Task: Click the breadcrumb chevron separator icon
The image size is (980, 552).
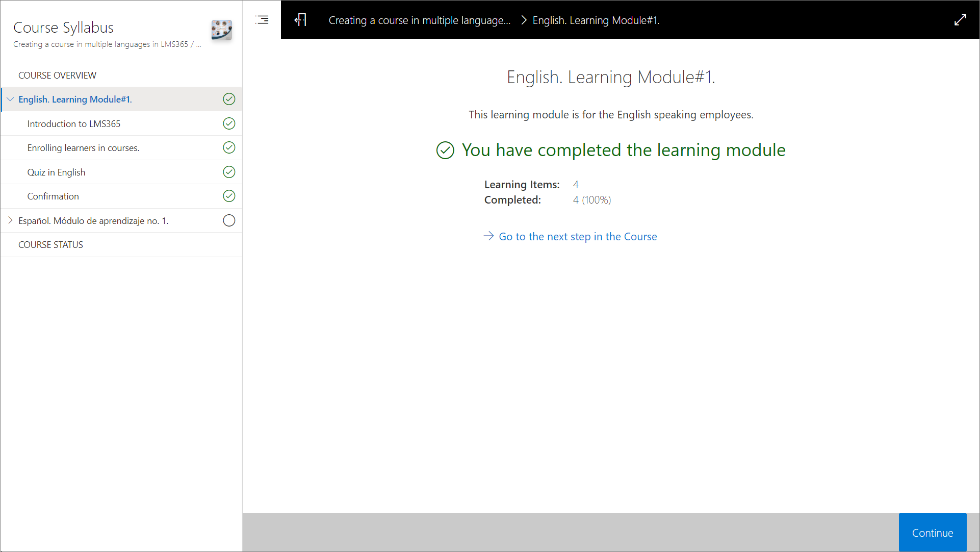Action: tap(523, 20)
